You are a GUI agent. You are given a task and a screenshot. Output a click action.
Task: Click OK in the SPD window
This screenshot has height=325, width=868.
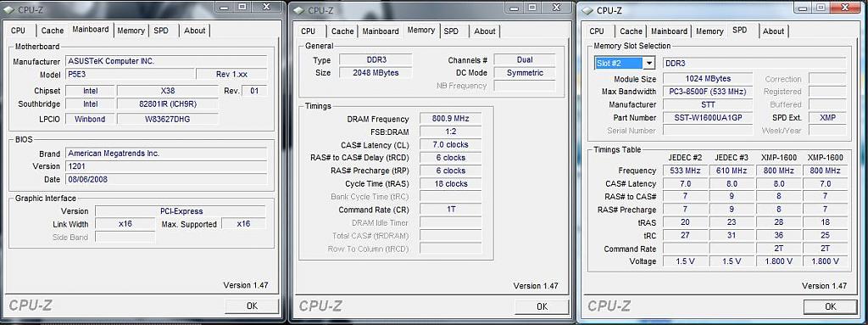click(x=831, y=306)
